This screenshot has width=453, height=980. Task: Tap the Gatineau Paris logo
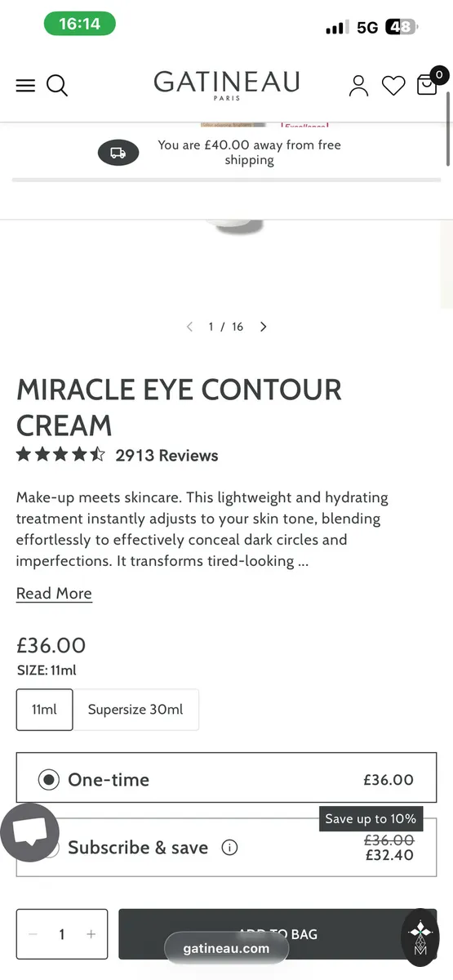coord(227,85)
